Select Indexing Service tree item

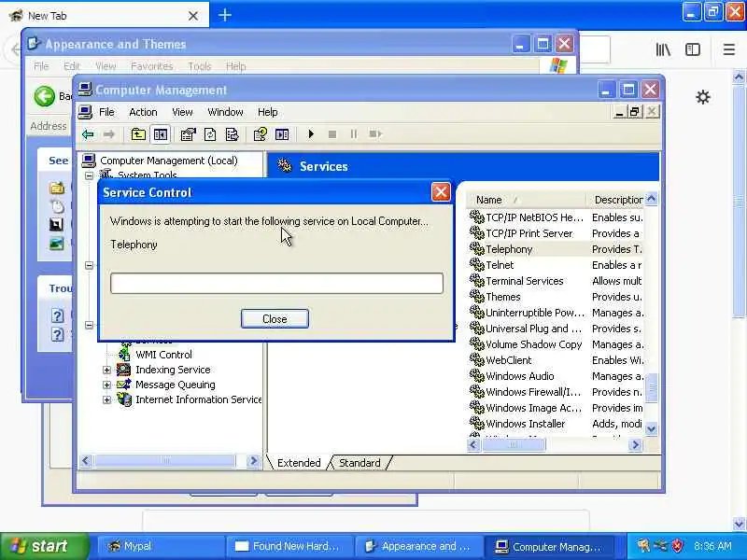173,370
